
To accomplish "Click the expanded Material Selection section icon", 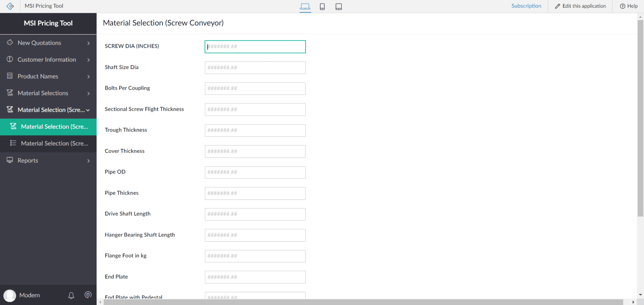I will (10, 109).
